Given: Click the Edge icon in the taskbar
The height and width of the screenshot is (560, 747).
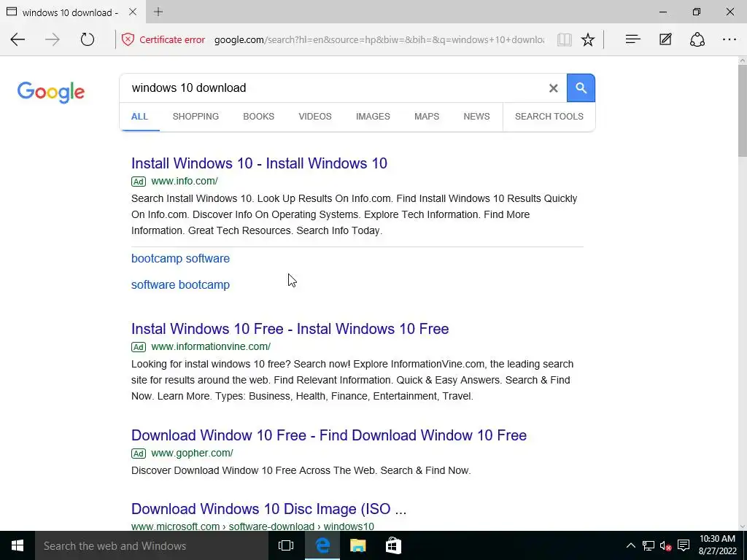Looking at the screenshot, I should point(322,545).
